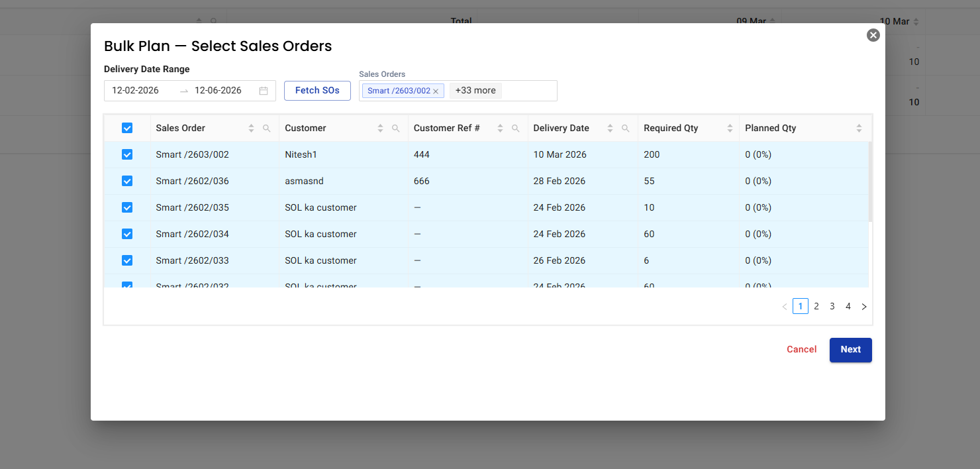
Task: Go to page 2 of results
Action: coord(816,306)
